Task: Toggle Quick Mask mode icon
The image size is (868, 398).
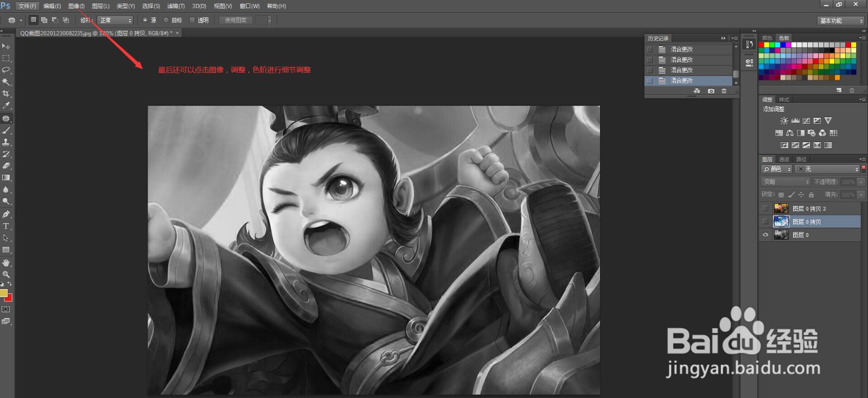Action: pos(6,310)
